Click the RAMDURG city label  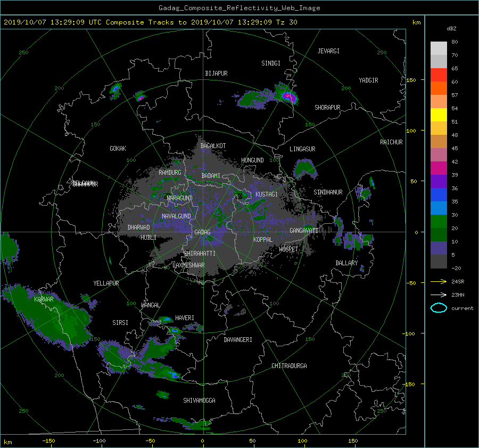pyautogui.click(x=170, y=173)
